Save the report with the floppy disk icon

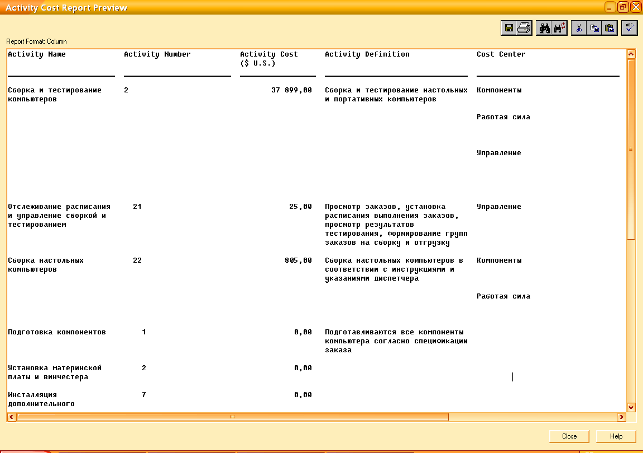click(x=508, y=28)
